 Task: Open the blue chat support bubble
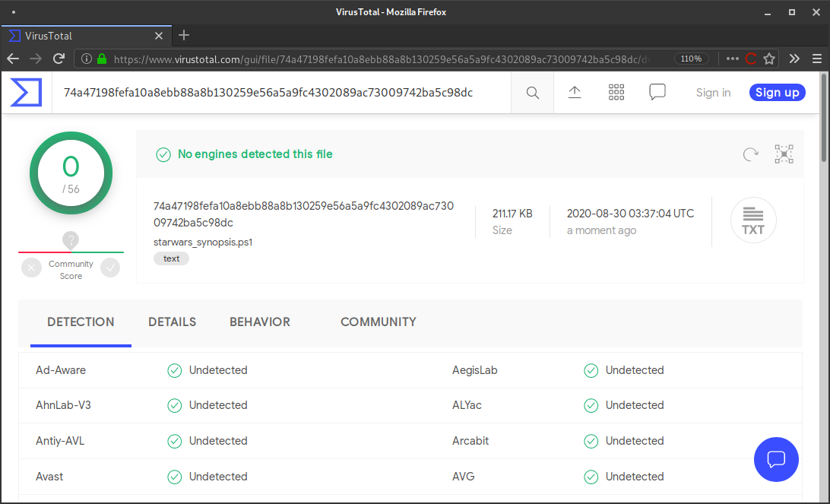776,459
